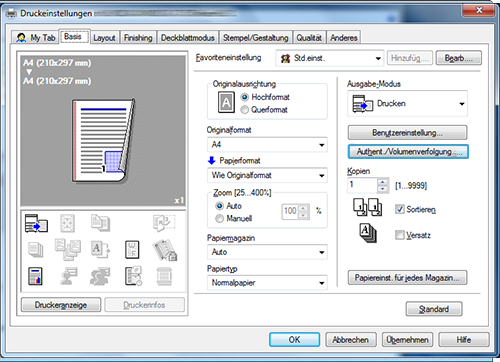Open the Qualität tab
This screenshot has height=362, width=500.
(309, 38)
